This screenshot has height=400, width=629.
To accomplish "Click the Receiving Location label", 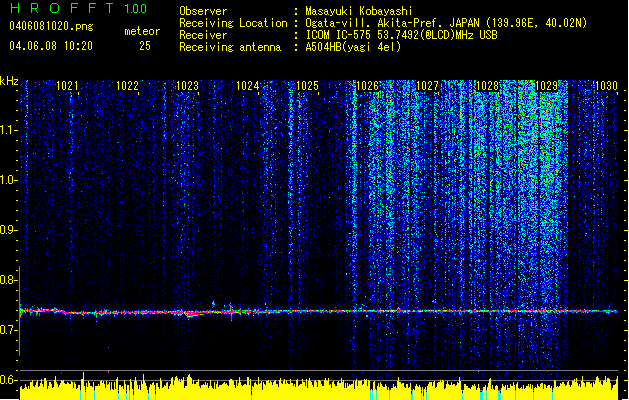I will 233,23.
